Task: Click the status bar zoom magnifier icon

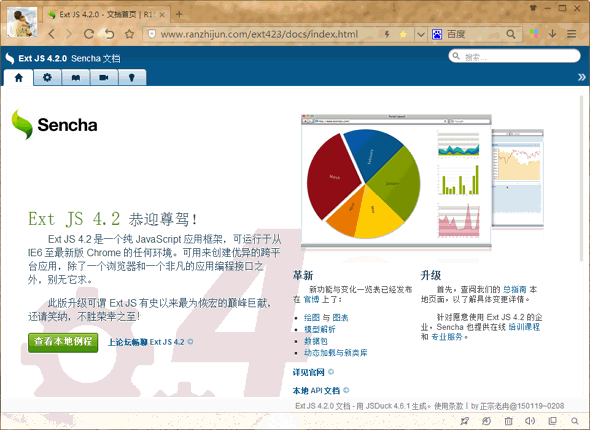Action: click(574, 421)
